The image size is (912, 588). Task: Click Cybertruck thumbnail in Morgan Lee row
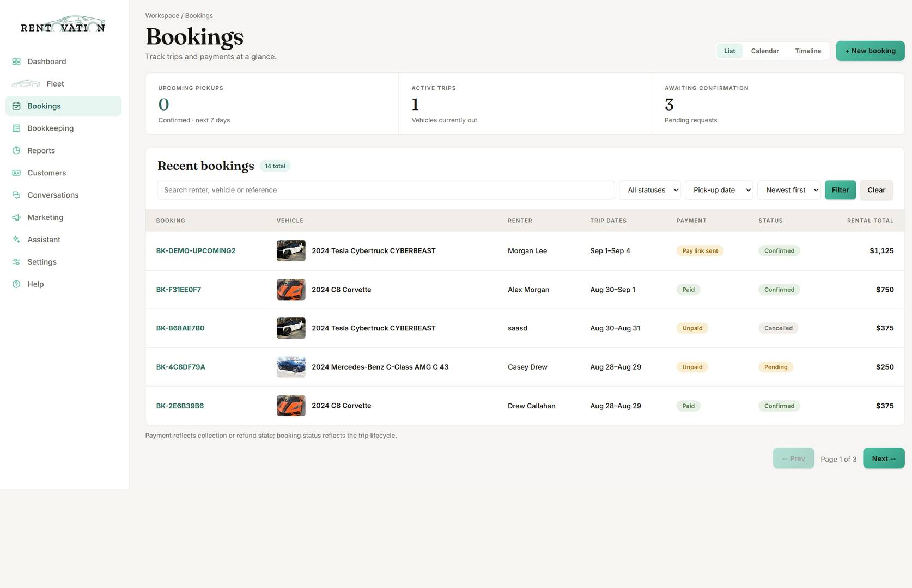(291, 251)
